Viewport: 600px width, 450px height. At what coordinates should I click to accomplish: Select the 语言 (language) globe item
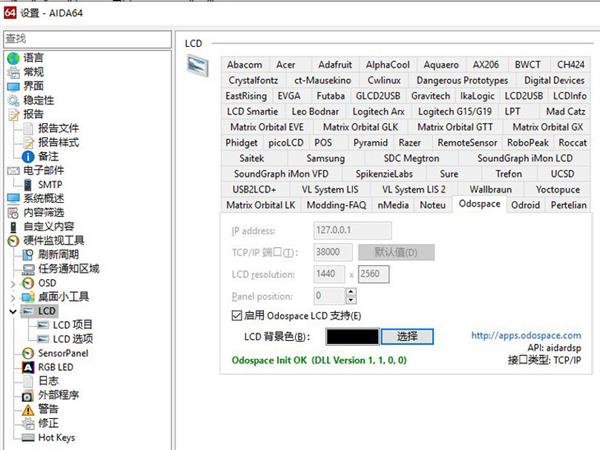tap(33, 58)
